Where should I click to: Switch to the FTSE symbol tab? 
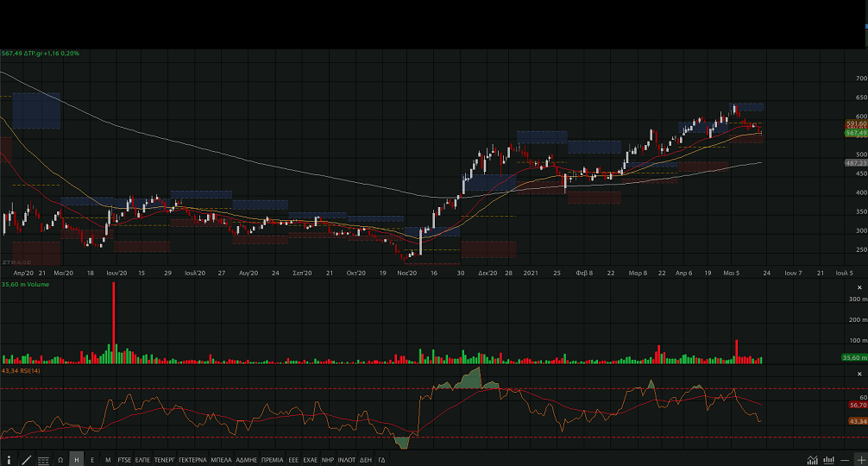pyautogui.click(x=125, y=460)
